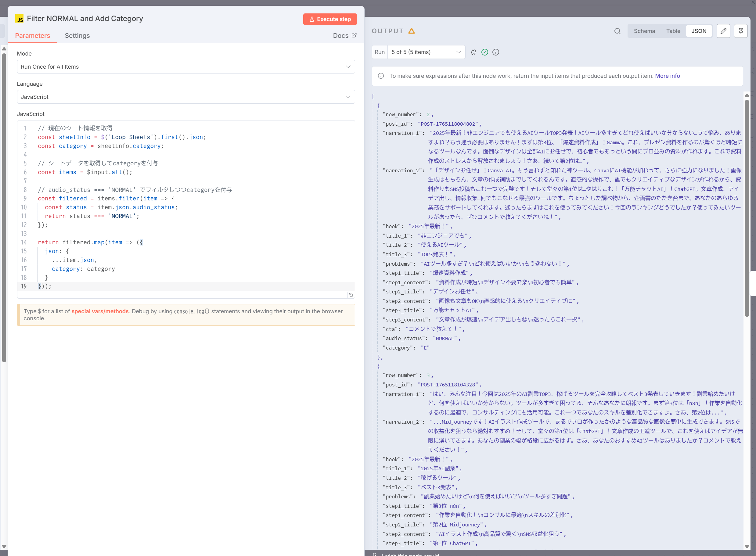Click the output warning triangle icon
The width and height of the screenshot is (756, 556).
click(x=411, y=31)
